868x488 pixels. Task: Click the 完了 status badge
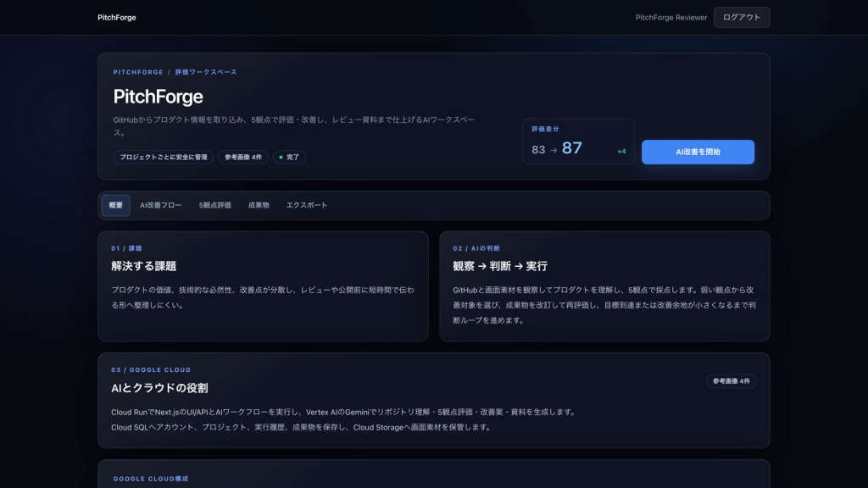coord(289,157)
